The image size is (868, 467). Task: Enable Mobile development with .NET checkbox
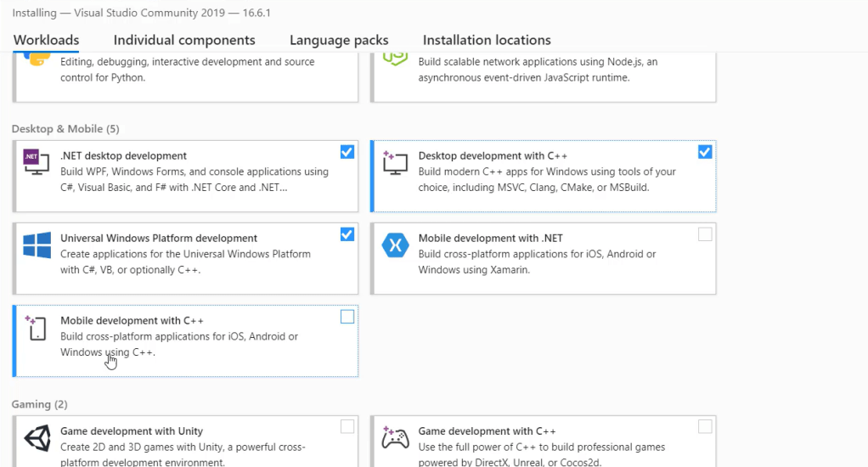click(x=705, y=234)
